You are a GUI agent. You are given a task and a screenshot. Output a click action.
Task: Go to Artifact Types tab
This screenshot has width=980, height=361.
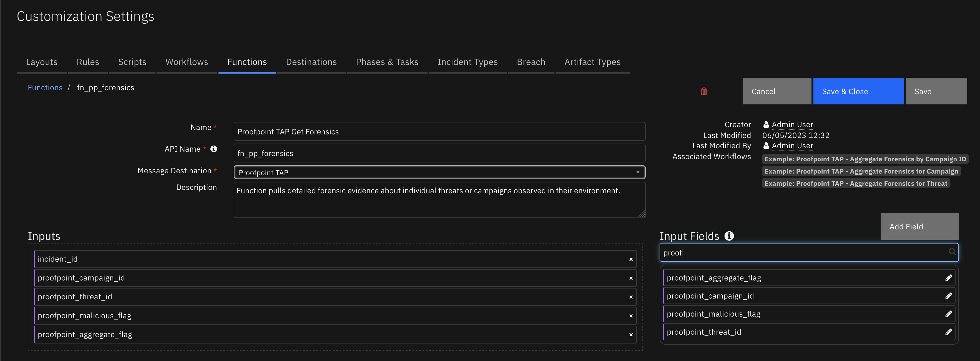(x=592, y=62)
